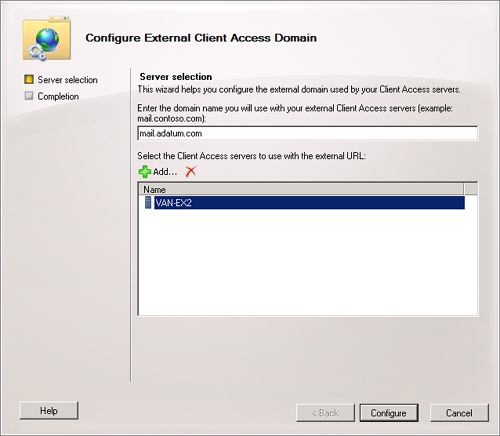
Task: Click the domain name text field
Action: click(x=308, y=133)
